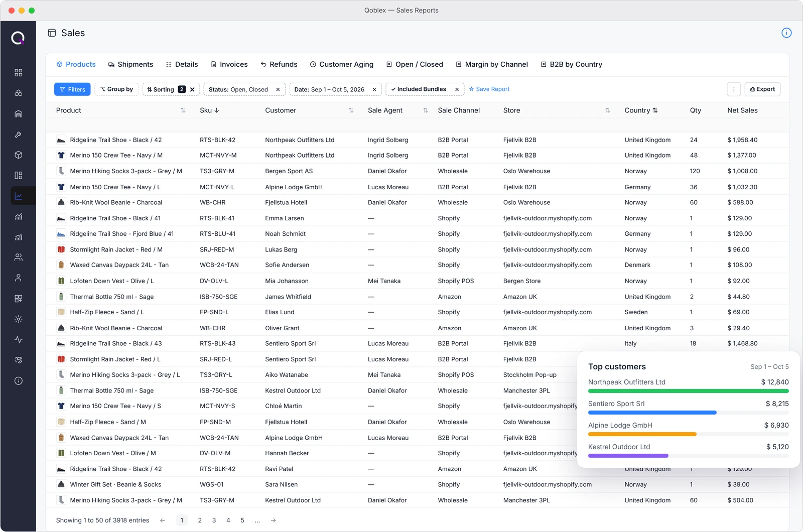803x532 pixels.
Task: Open the dashboard grid icon in sidebar
Action: click(x=19, y=73)
